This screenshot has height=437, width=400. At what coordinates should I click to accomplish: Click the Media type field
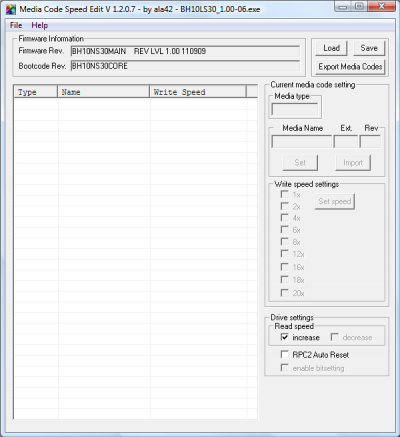point(295,109)
